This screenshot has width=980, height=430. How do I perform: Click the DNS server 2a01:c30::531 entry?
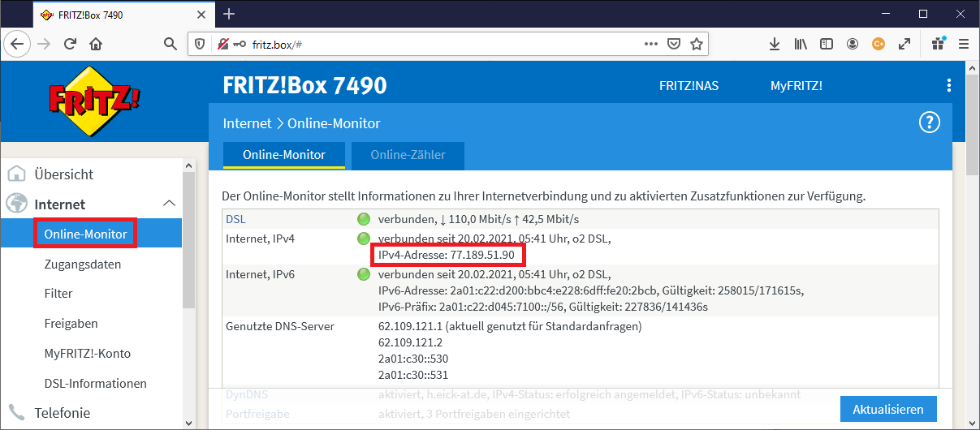413,375
